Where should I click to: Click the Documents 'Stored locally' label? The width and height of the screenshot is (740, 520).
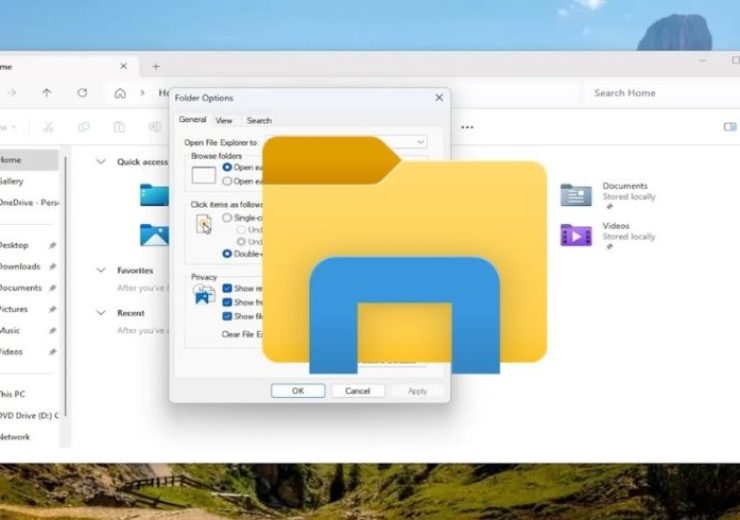pyautogui.click(x=629, y=196)
